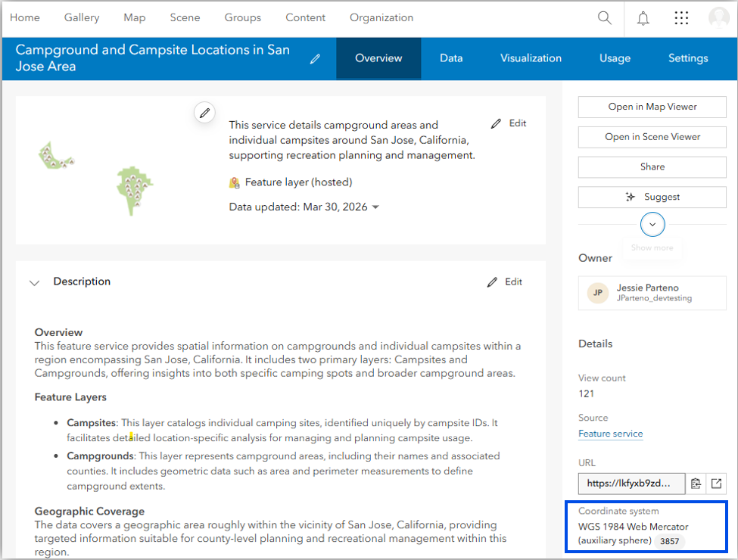This screenshot has height=560, width=738.
Task: Click Edit next to the summary text
Action: pyautogui.click(x=509, y=123)
